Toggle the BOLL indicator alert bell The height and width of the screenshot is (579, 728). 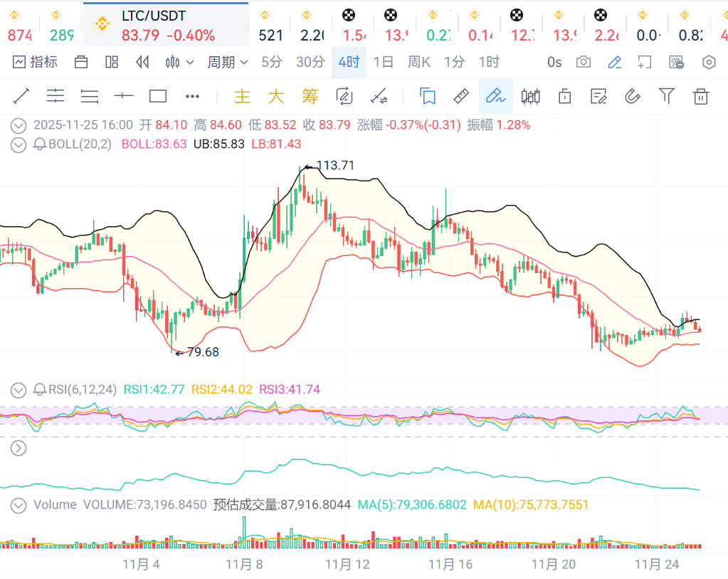(x=41, y=144)
